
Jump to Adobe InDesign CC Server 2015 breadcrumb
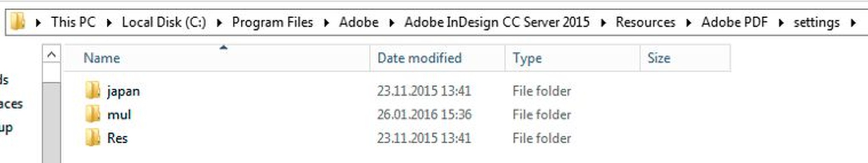tap(497, 22)
